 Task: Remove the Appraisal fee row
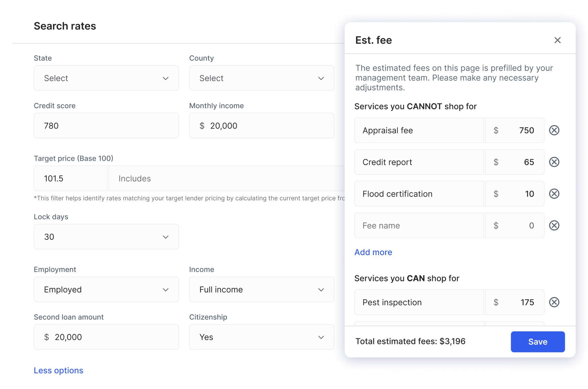[x=554, y=130]
